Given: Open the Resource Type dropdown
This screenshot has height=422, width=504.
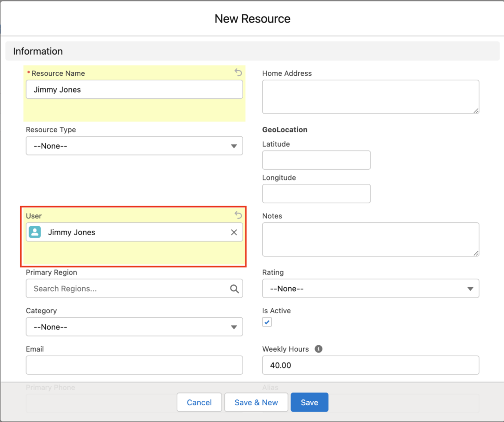Looking at the screenshot, I should point(134,146).
